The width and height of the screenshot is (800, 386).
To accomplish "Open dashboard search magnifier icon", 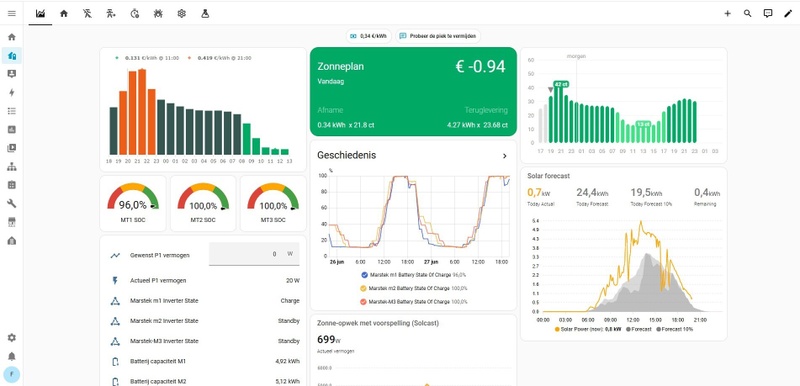I will (747, 14).
